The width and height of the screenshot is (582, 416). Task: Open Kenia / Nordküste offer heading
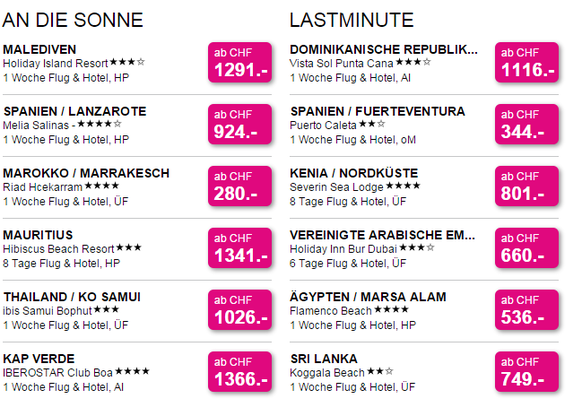tap(354, 173)
